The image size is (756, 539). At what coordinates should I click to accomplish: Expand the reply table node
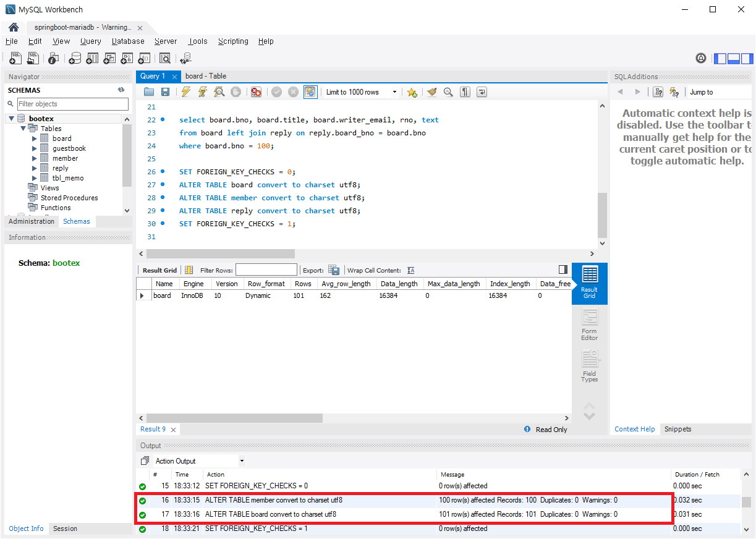34,168
